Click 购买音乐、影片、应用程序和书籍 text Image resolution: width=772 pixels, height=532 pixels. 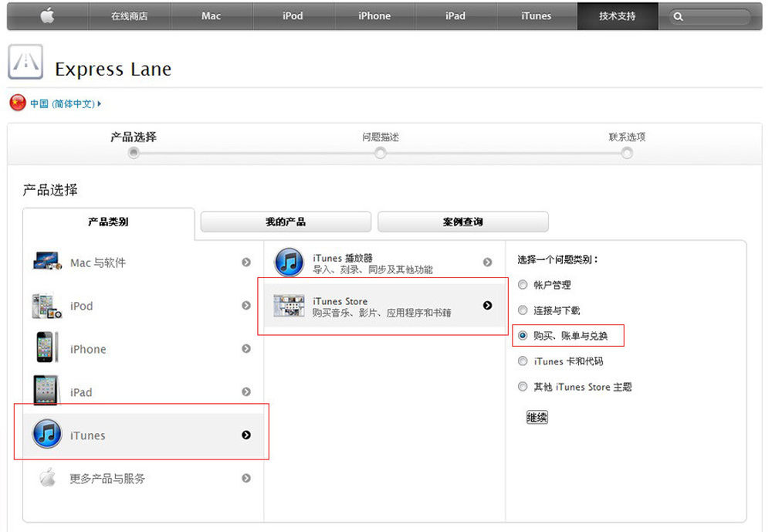click(381, 313)
